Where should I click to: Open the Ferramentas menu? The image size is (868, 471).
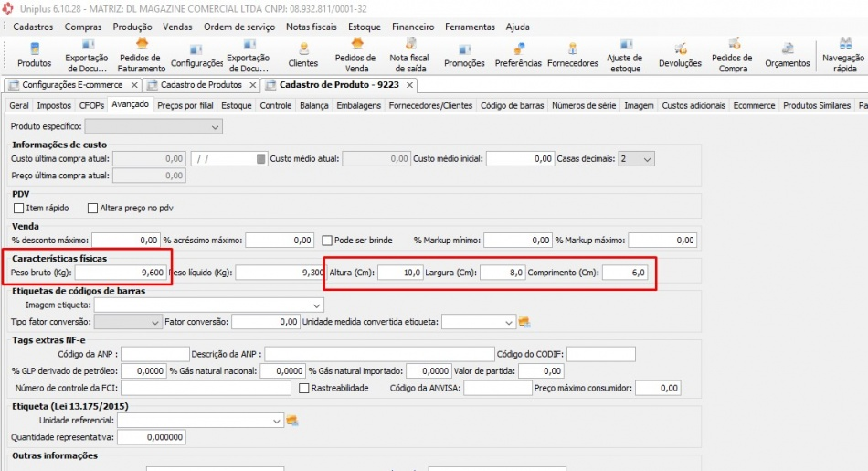tap(470, 27)
